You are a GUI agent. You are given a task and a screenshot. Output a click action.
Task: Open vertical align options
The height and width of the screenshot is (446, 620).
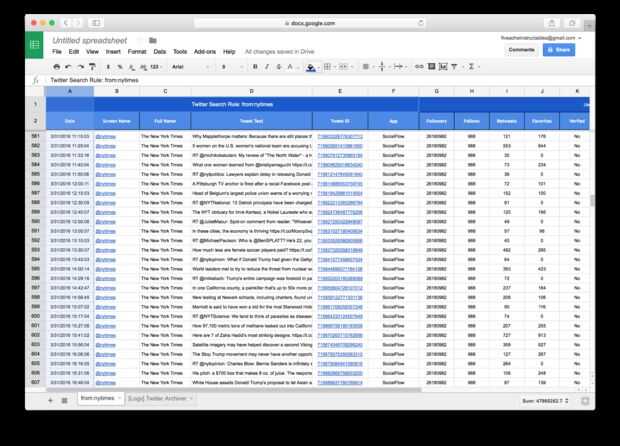click(x=382, y=67)
